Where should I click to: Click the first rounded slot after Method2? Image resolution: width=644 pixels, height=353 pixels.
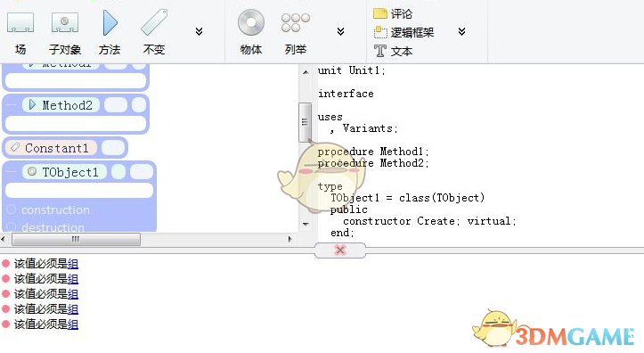coord(116,105)
